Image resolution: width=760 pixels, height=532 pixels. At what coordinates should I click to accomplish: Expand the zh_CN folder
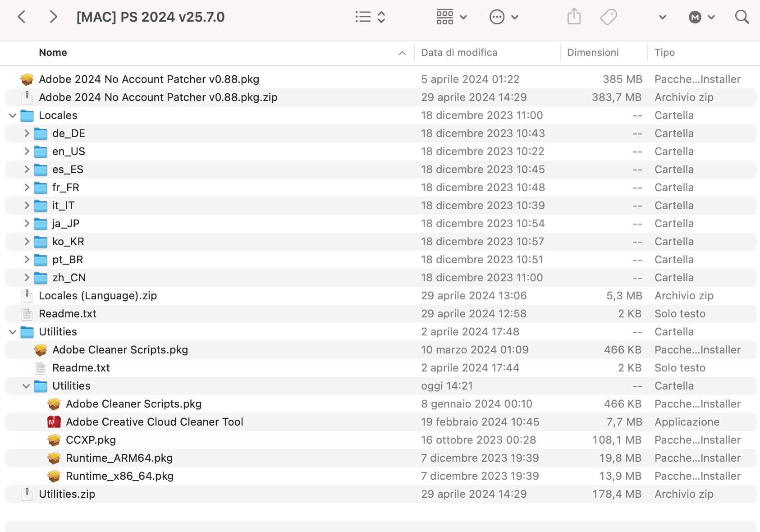coord(27,277)
